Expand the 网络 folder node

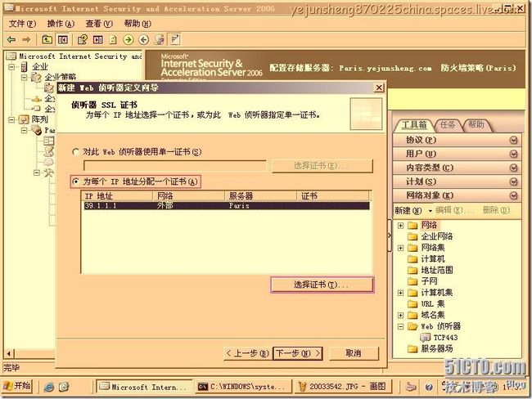tap(400, 226)
